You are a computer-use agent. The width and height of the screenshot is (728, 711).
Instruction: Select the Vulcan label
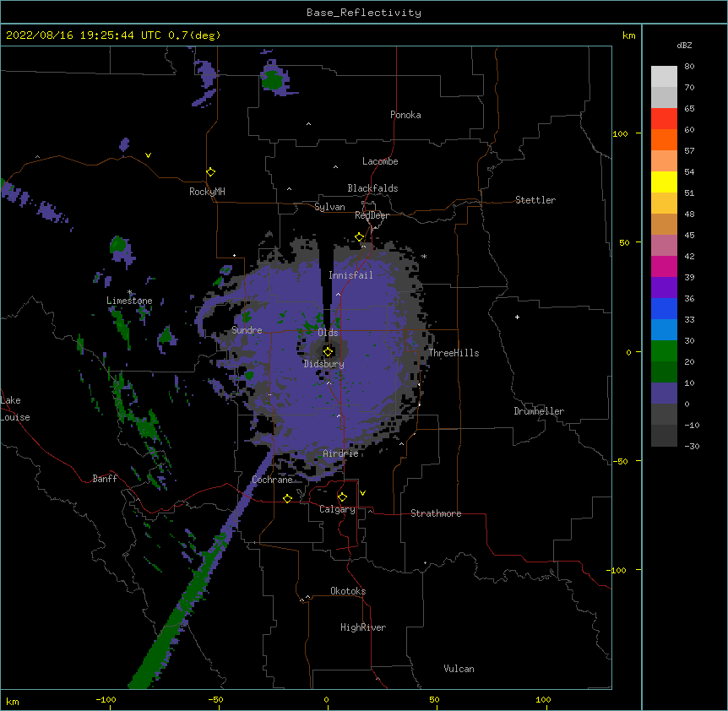pyautogui.click(x=459, y=669)
